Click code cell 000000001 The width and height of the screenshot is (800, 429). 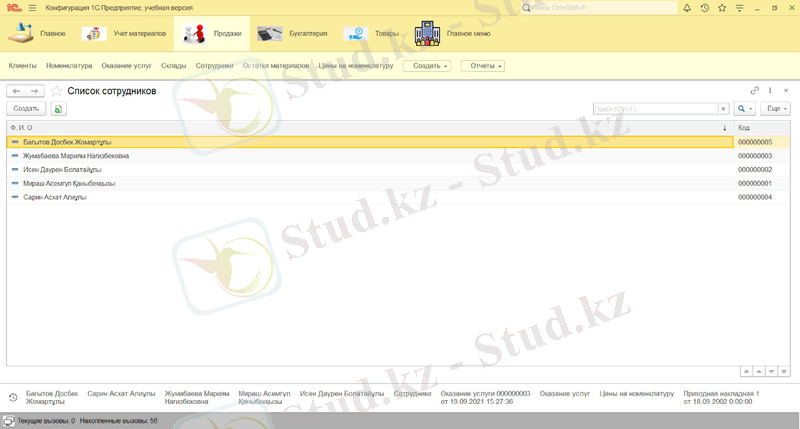[755, 184]
